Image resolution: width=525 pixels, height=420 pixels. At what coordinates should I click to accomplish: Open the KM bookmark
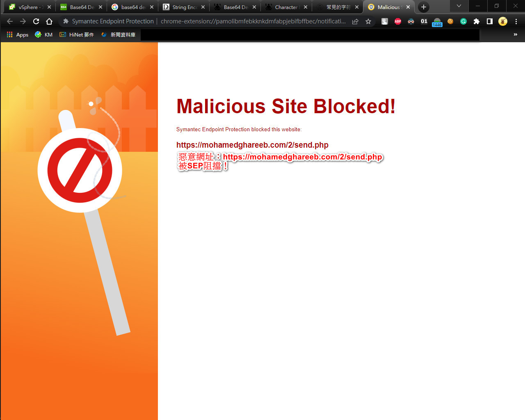pos(44,34)
